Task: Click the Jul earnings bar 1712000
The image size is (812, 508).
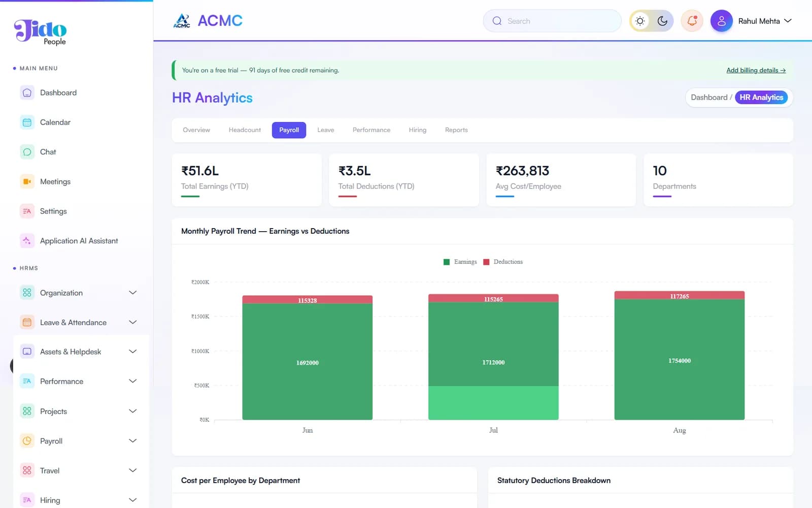Action: tap(493, 361)
